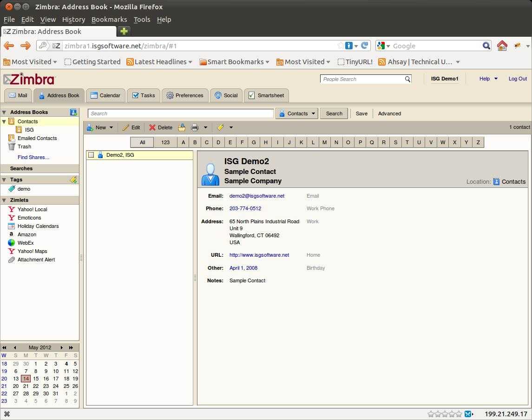Open the Yahoo! Local zimlet

32,209
